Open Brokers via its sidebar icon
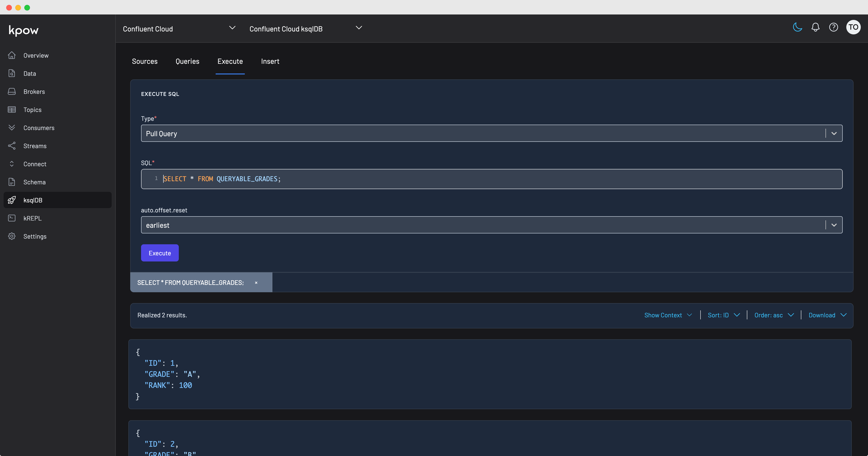This screenshot has height=456, width=868. (x=12, y=91)
